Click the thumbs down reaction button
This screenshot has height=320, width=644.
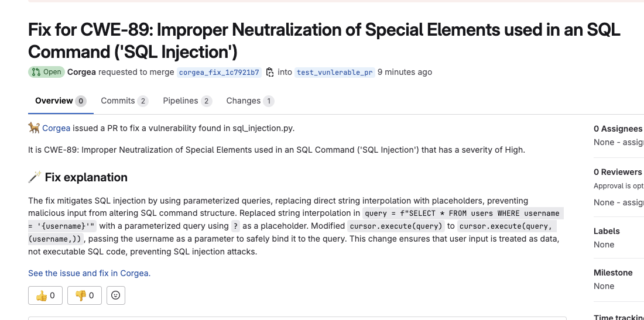[85, 295]
